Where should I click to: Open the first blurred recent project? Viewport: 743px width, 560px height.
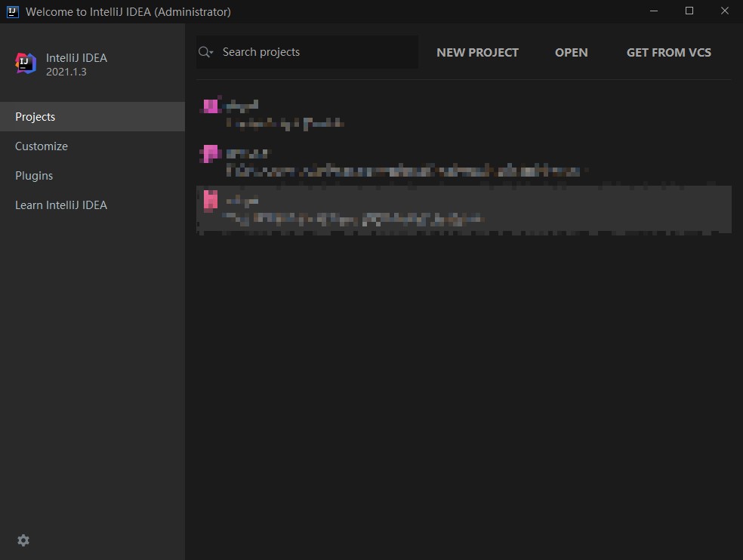tap(464, 114)
